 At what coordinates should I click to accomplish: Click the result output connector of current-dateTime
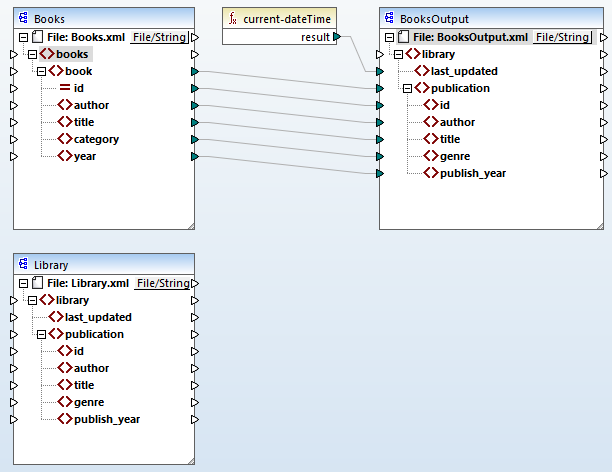336,37
